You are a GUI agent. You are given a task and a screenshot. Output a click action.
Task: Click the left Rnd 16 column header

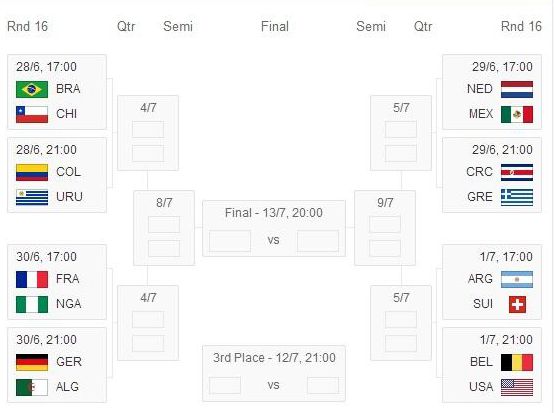27,26
